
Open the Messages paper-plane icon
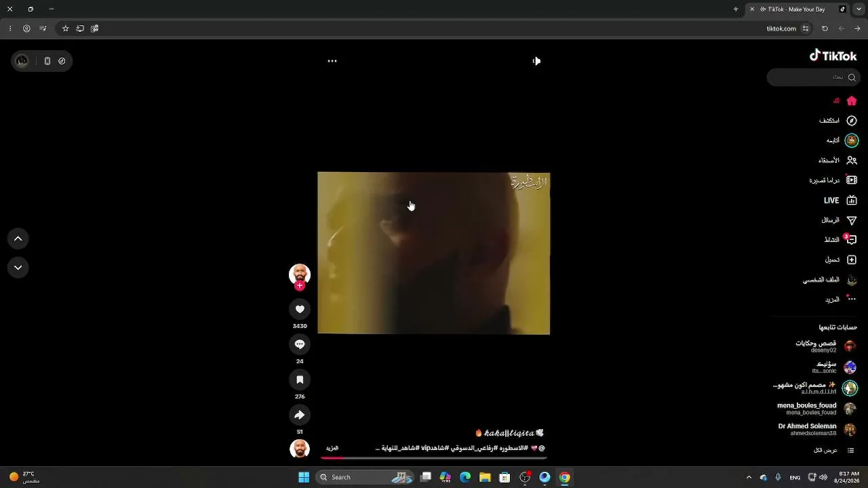pyautogui.click(x=852, y=220)
